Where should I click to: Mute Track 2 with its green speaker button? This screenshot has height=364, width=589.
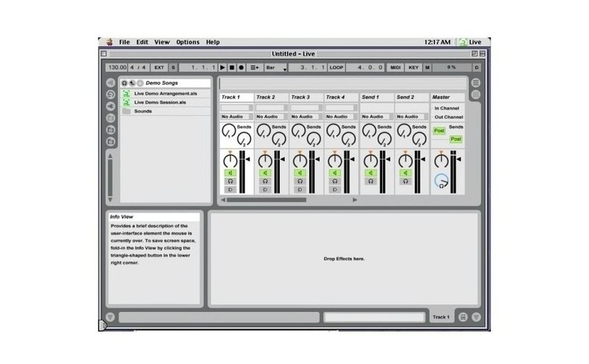pos(265,173)
